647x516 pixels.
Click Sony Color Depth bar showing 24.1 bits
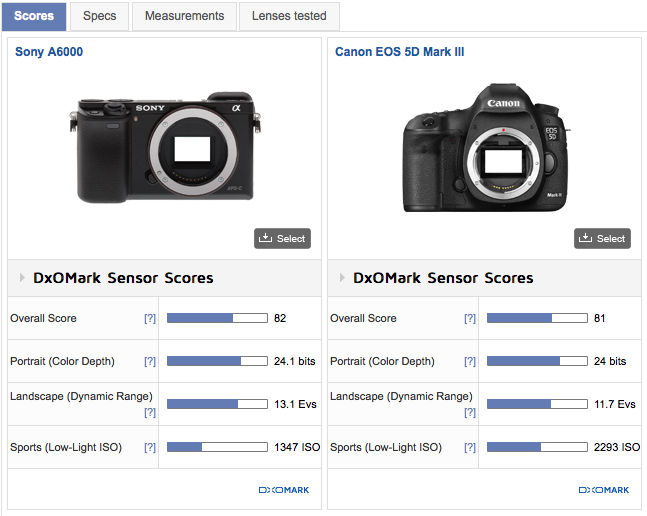pyautogui.click(x=217, y=361)
